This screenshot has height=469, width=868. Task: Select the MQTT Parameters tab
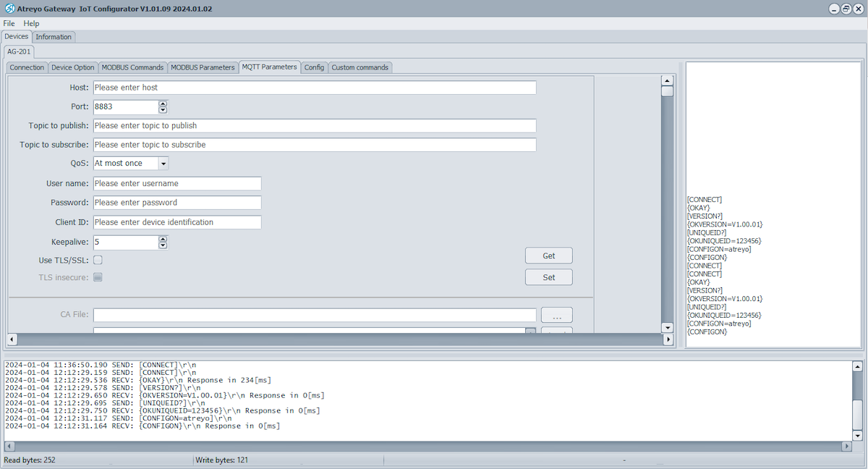269,67
